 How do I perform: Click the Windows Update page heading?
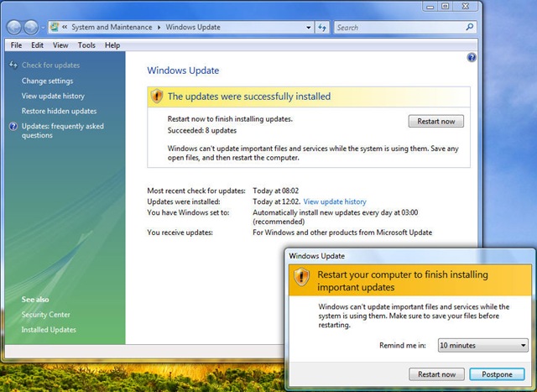(183, 71)
